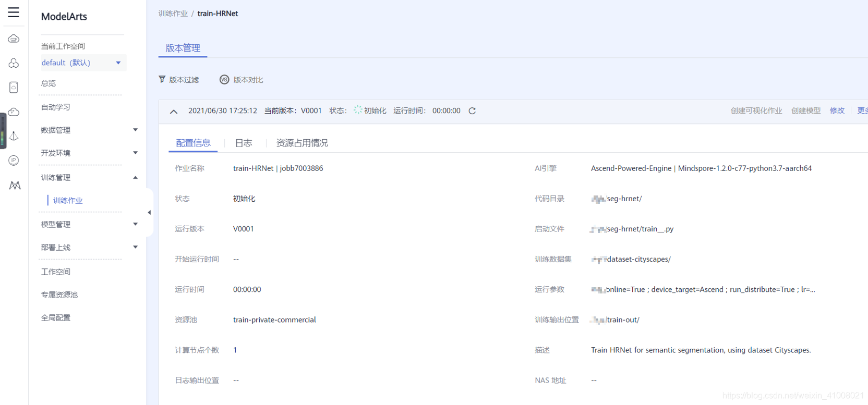Click the version filter funnel icon
Image resolution: width=868 pixels, height=405 pixels.
pyautogui.click(x=162, y=79)
